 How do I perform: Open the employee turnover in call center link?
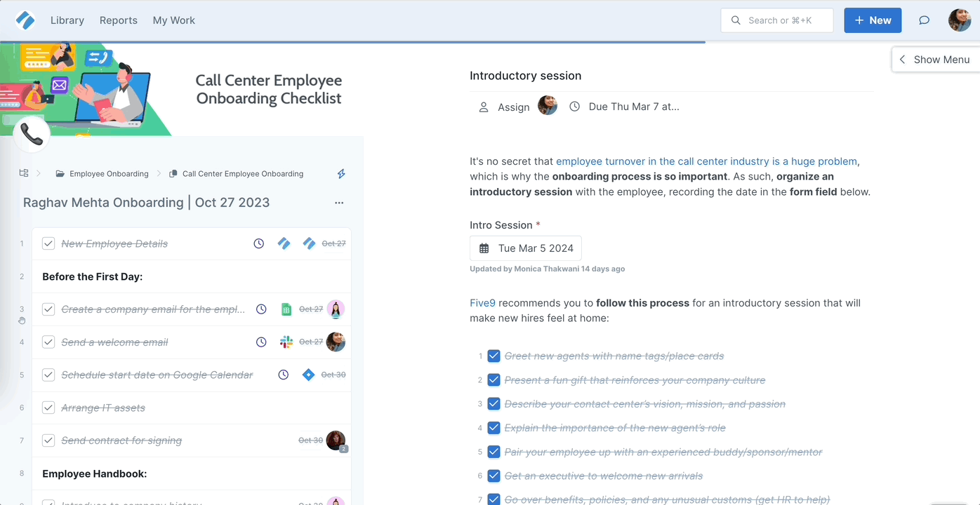706,161
